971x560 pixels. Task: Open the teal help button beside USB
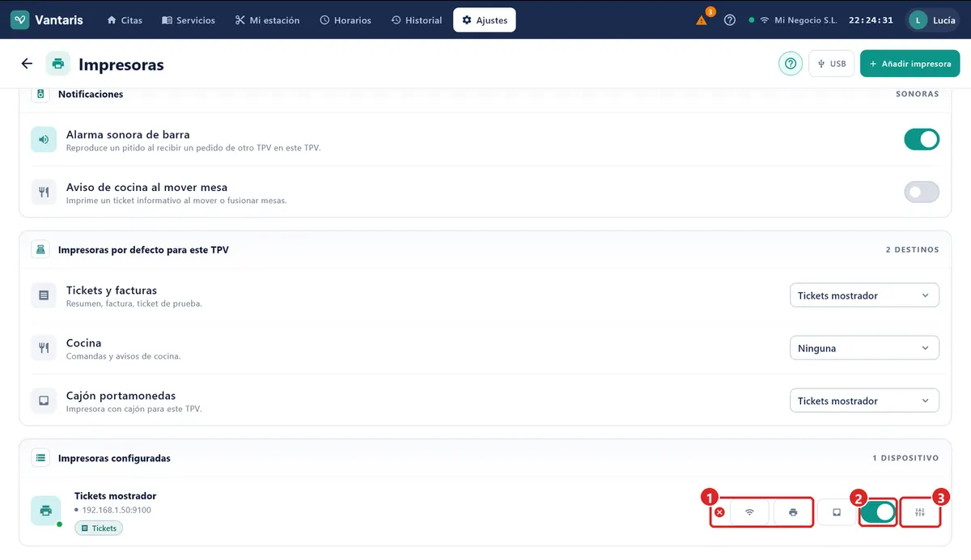pos(791,64)
